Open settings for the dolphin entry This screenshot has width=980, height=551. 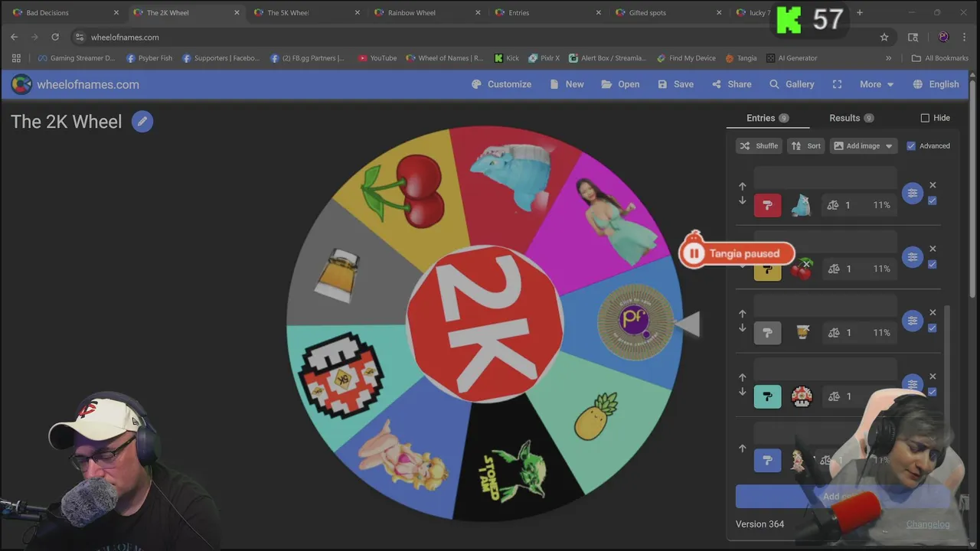(913, 194)
